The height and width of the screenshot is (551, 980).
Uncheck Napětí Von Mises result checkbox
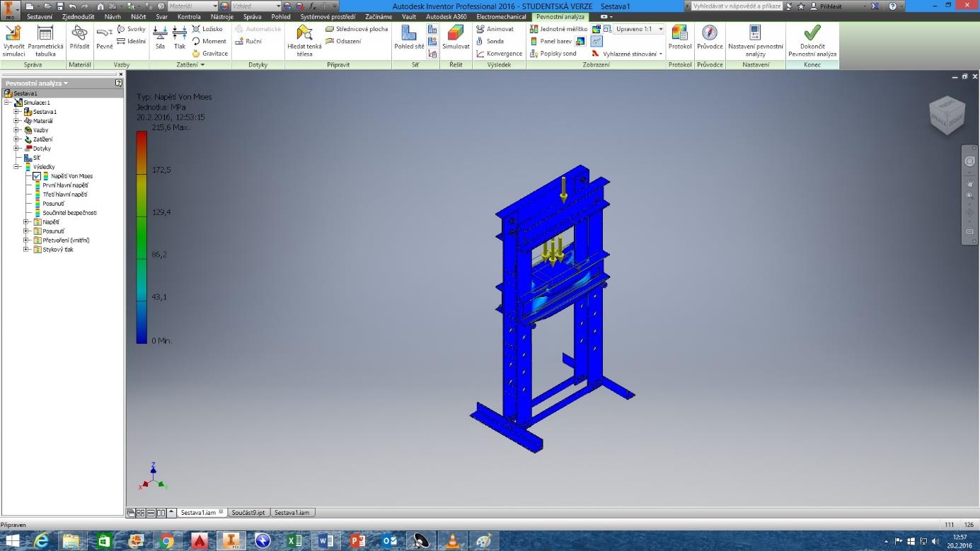point(37,176)
